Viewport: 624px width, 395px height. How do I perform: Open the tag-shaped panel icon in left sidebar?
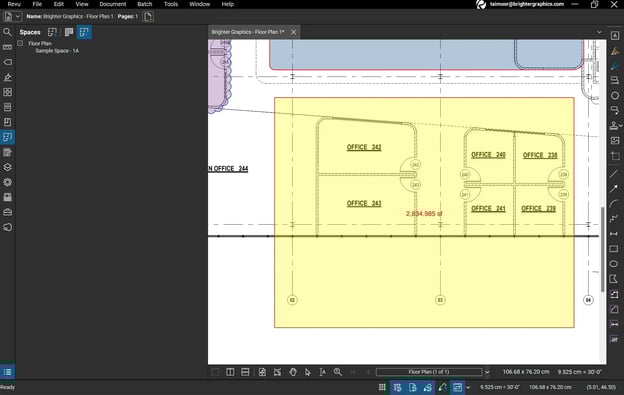7,62
